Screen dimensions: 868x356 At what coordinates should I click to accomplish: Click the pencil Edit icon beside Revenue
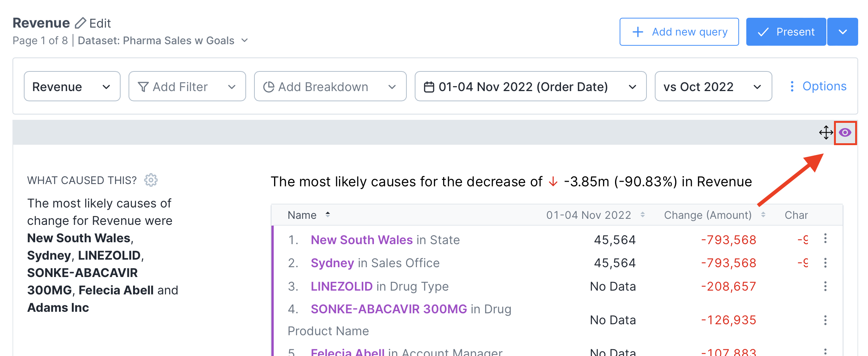click(x=81, y=23)
